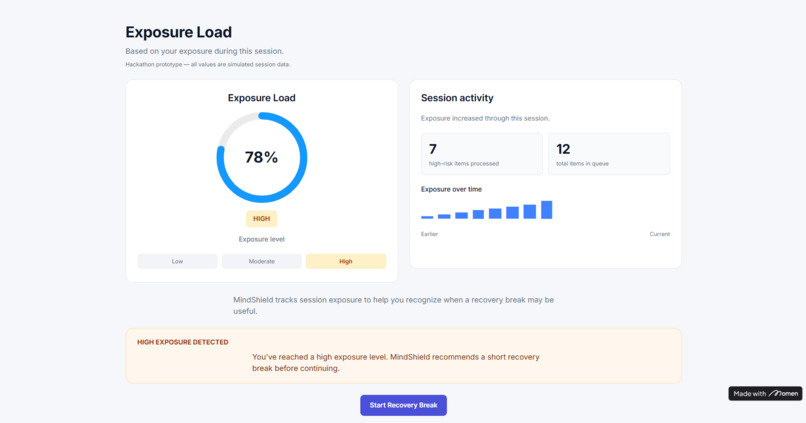Image resolution: width=806 pixels, height=423 pixels.
Task: Click the total items in queue card
Action: click(609, 154)
